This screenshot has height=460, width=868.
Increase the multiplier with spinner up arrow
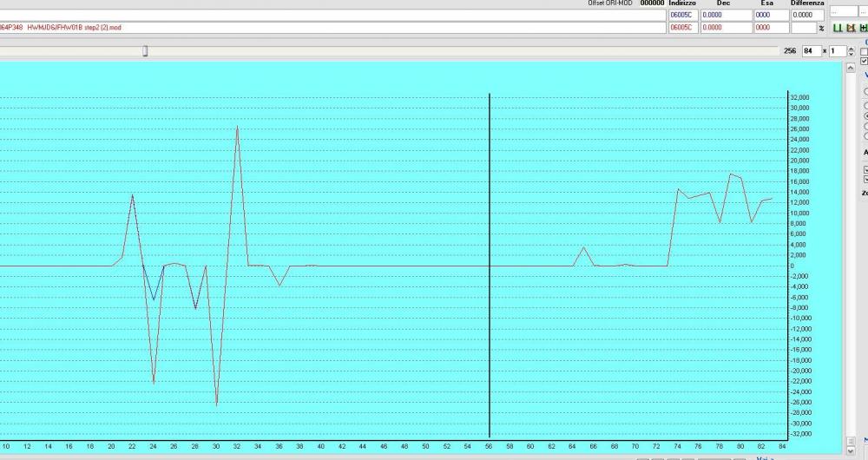click(850, 49)
